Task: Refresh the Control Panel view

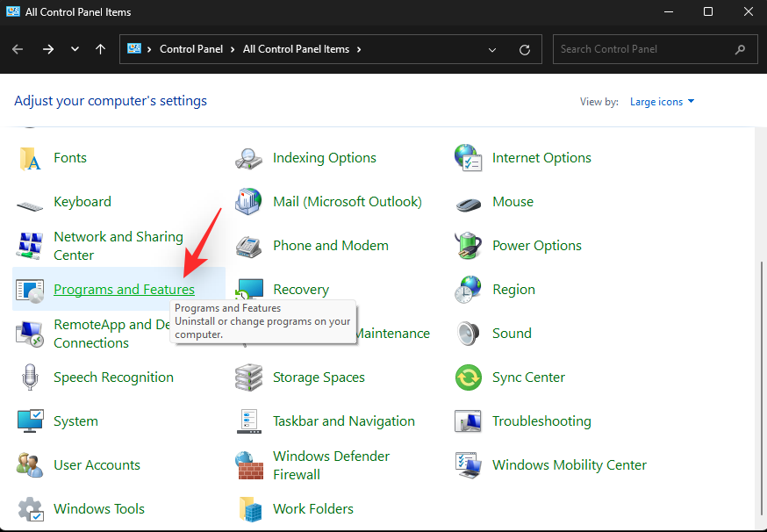Action: (x=525, y=49)
